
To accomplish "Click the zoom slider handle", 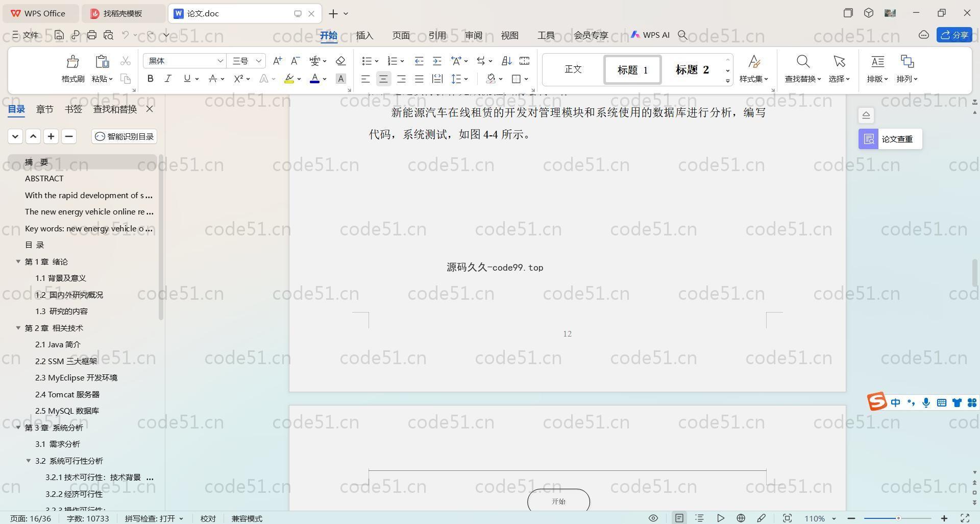I will click(x=898, y=518).
